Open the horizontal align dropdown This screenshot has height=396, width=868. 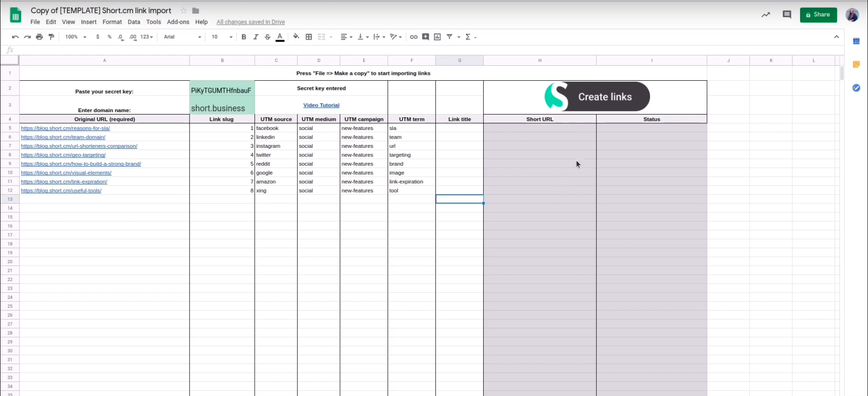pos(346,37)
